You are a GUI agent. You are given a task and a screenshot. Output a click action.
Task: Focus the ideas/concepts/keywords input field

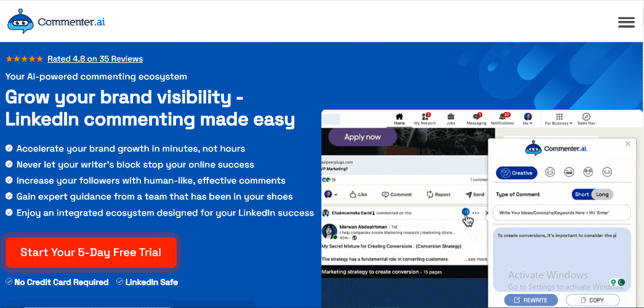coord(561,213)
